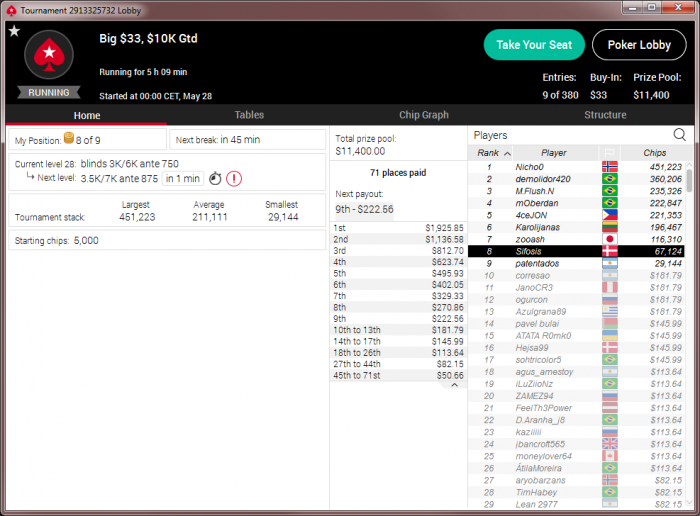Viewport: 700px width, 516px height.
Task: Click the UK flag next to jbancroft565
Action: point(610,444)
